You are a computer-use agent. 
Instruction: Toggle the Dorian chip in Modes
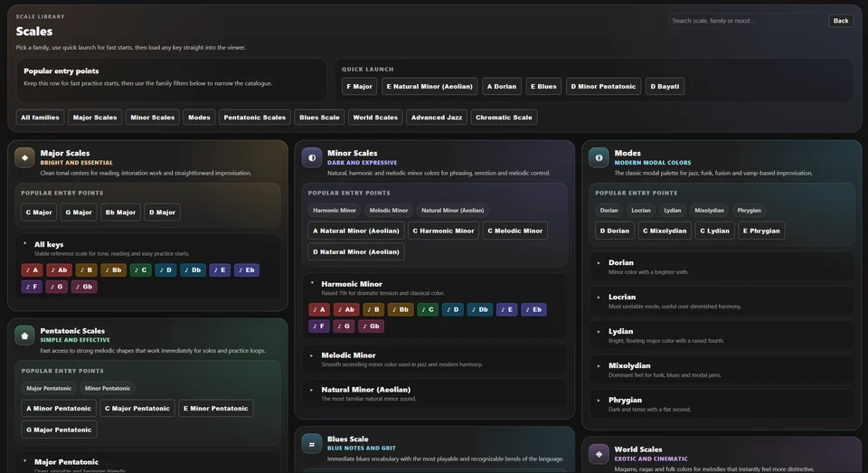pos(609,211)
